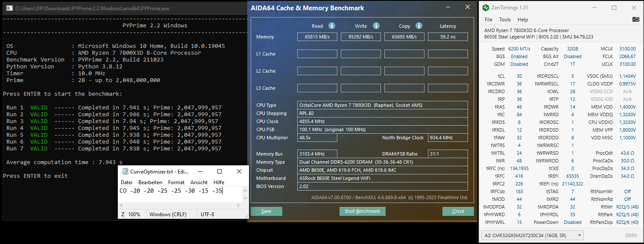Minimize the ZenTimings window
The image size is (644, 244).
point(594,8)
